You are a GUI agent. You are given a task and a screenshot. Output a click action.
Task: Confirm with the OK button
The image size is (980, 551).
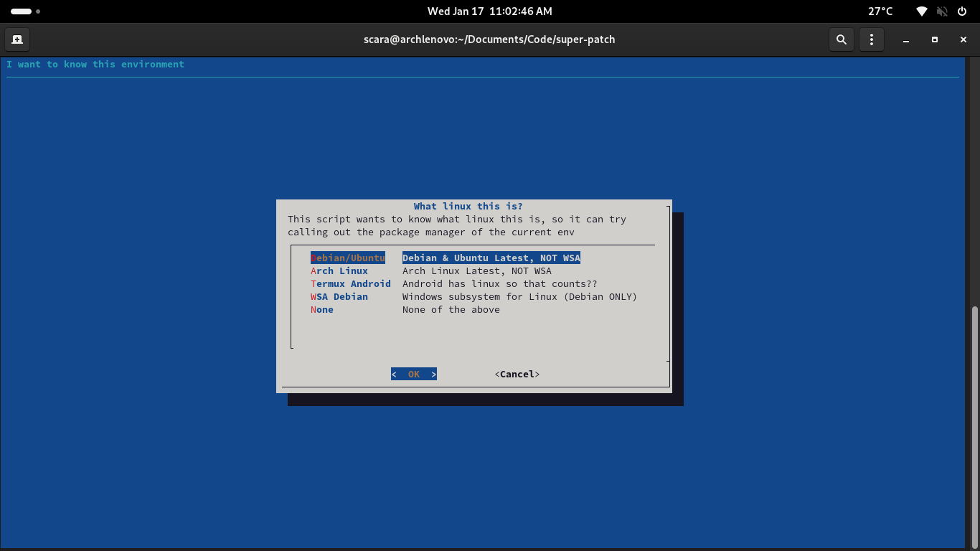(414, 374)
